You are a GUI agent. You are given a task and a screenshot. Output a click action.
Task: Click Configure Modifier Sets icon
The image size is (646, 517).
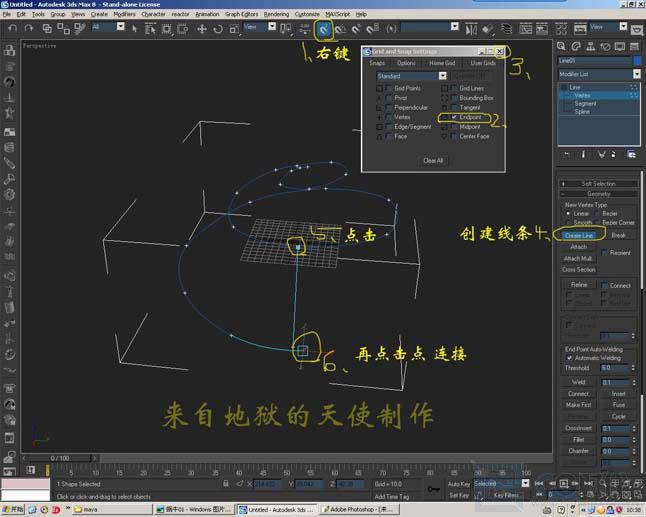click(631, 154)
